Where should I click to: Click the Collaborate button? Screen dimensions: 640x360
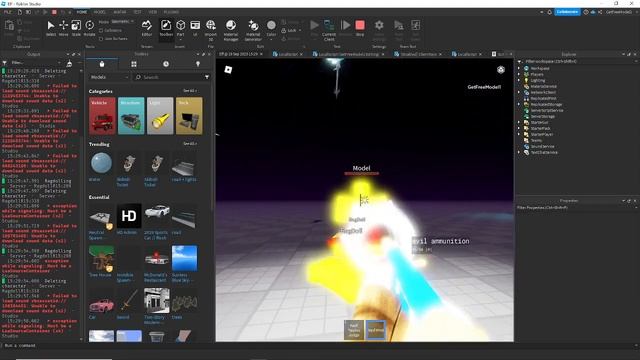coord(567,12)
